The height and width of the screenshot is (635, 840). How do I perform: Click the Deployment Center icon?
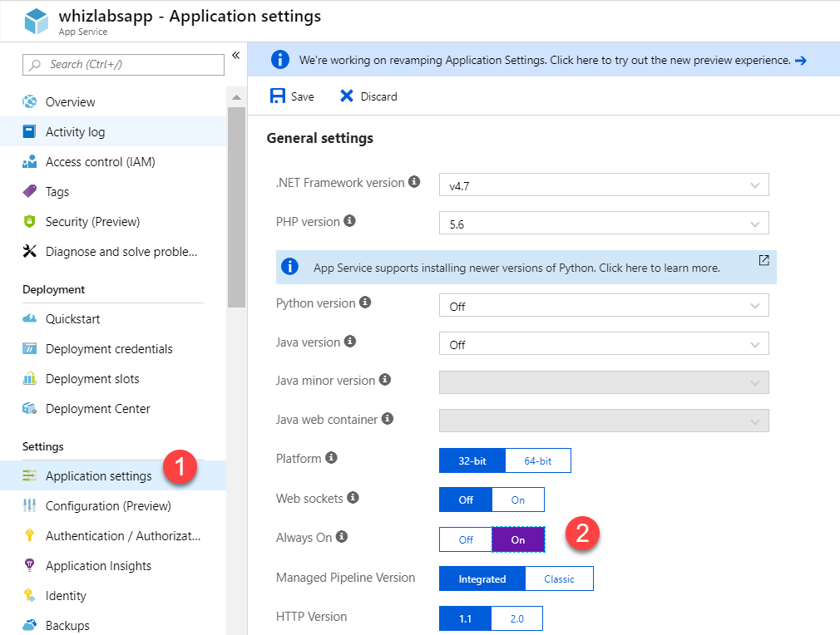tap(29, 409)
